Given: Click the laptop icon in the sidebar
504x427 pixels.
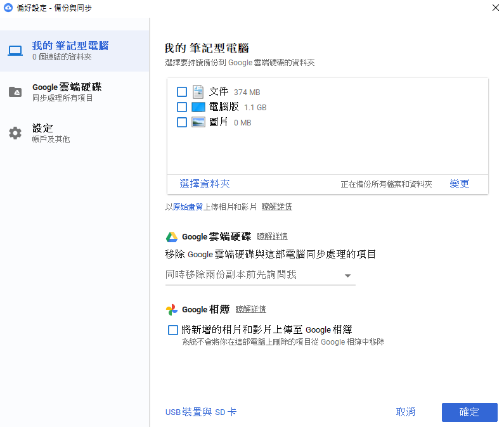Looking at the screenshot, I should pyautogui.click(x=15, y=51).
